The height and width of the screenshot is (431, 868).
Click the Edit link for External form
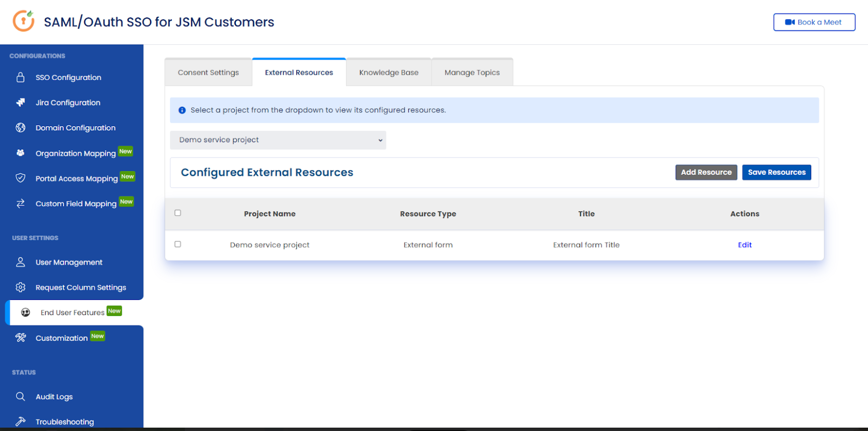745,245
